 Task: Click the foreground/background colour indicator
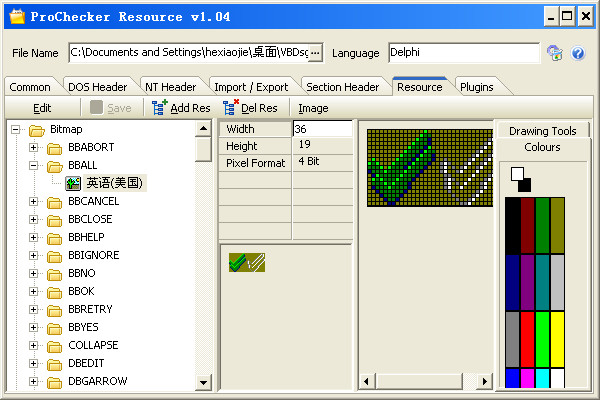521,179
